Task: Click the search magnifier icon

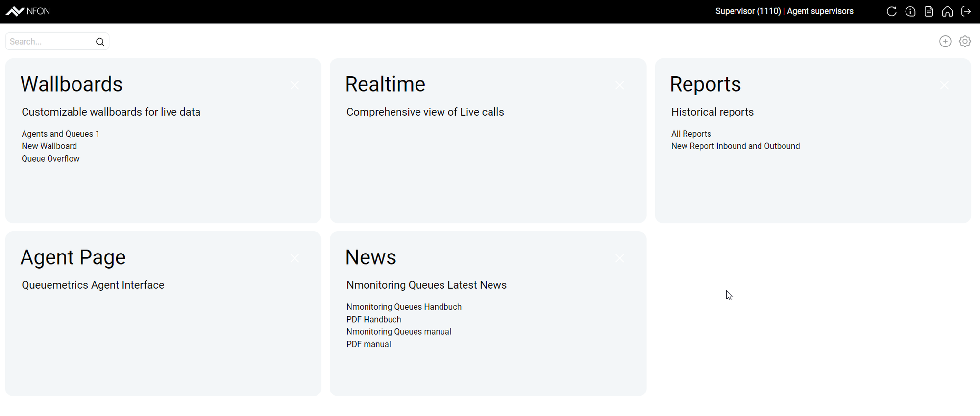Action: click(x=100, y=42)
